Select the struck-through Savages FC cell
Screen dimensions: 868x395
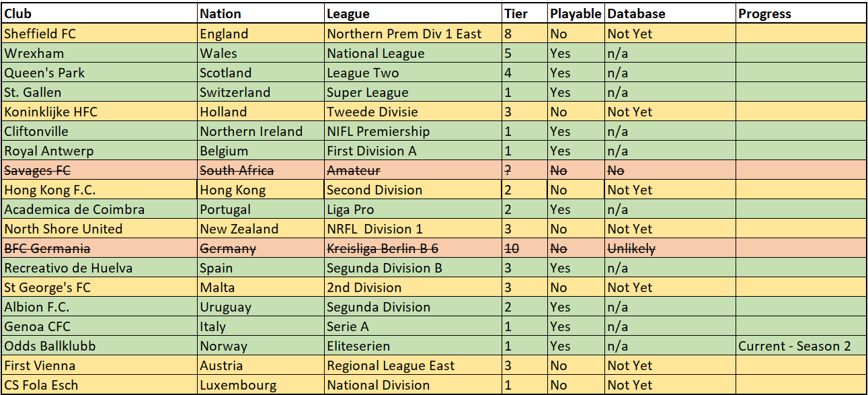[x=100, y=170]
